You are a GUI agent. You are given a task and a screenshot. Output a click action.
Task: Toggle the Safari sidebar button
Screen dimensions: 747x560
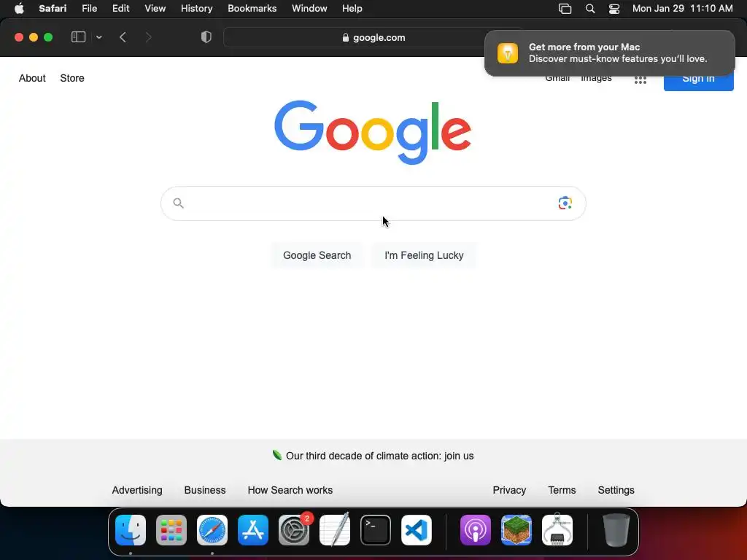(x=78, y=37)
